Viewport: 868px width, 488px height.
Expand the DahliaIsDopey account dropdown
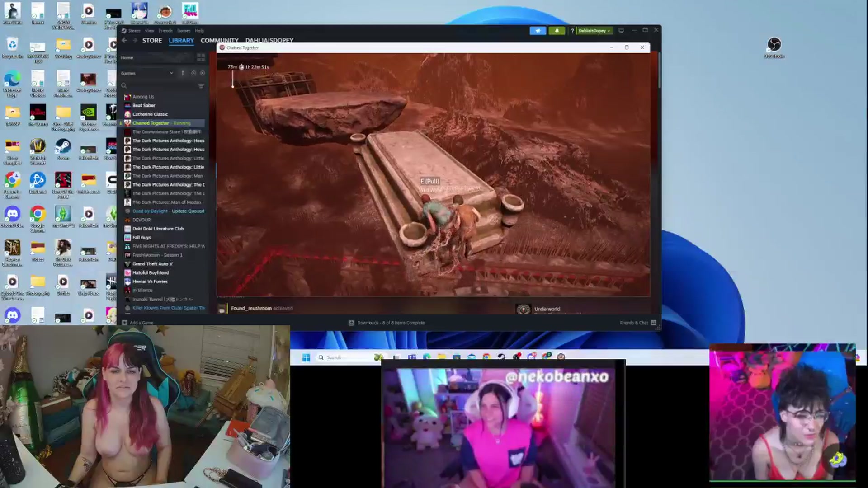(594, 31)
